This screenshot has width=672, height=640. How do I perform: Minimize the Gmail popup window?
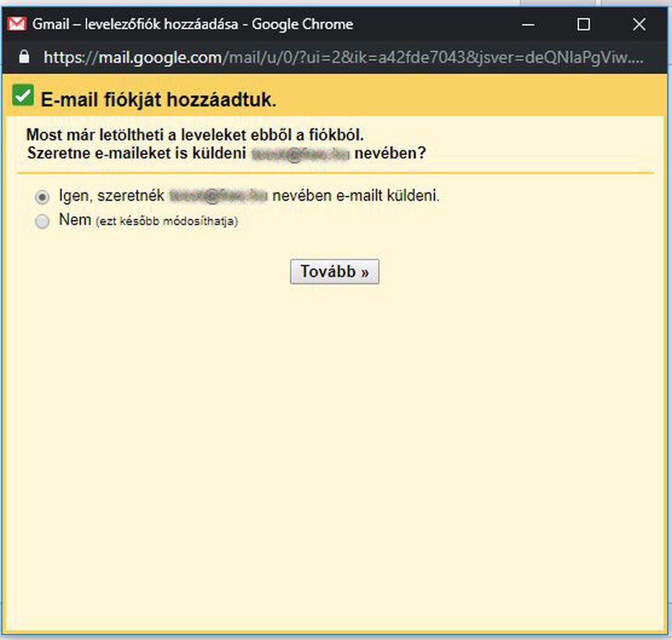pos(528,24)
